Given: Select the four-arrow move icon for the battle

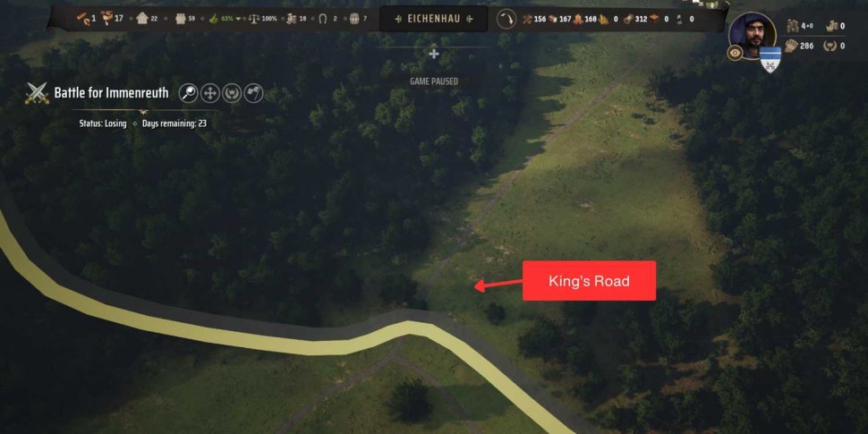Looking at the screenshot, I should point(210,93).
